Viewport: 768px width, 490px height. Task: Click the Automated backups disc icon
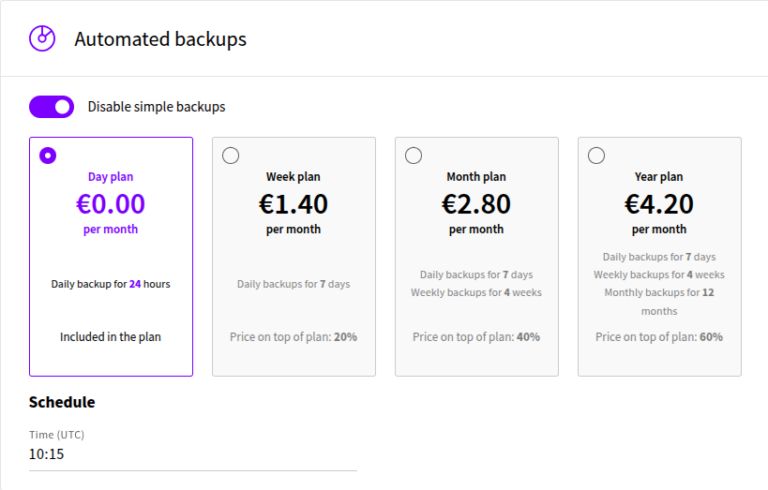tap(42, 39)
